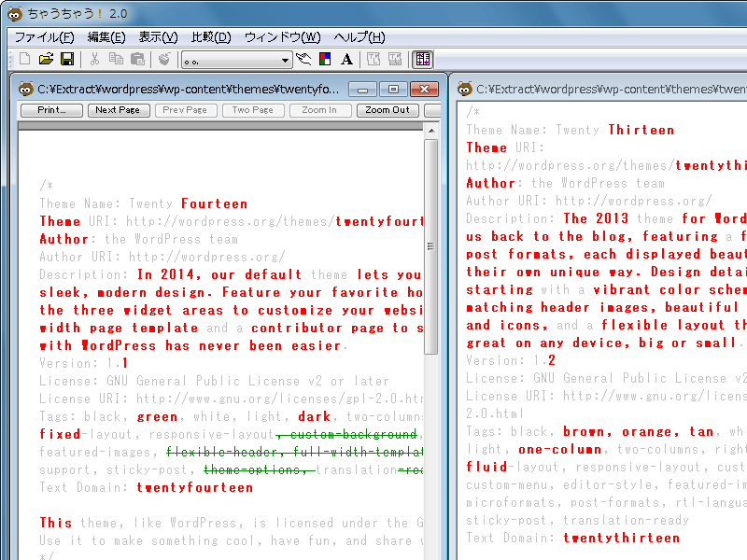Open the ファイル(F) menu

coord(44,37)
